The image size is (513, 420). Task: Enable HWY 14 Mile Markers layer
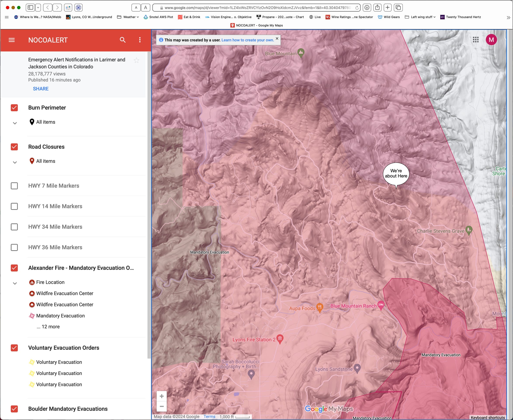point(14,206)
